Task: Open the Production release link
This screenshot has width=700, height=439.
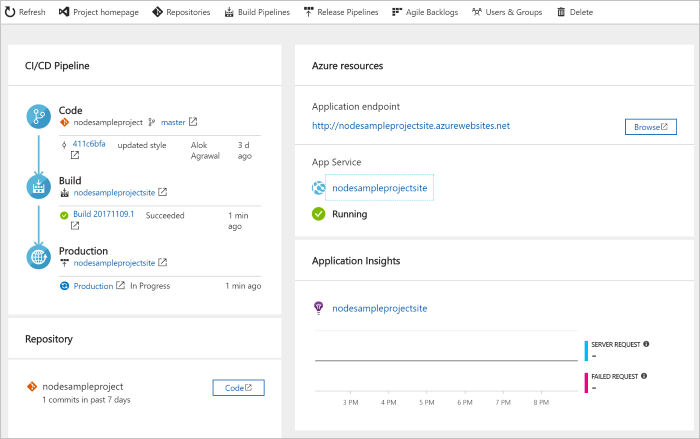Action: coord(94,285)
